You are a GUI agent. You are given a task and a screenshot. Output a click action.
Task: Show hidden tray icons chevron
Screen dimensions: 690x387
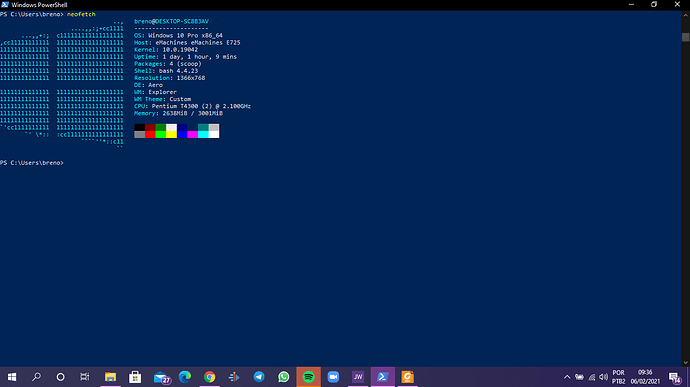click(x=567, y=377)
